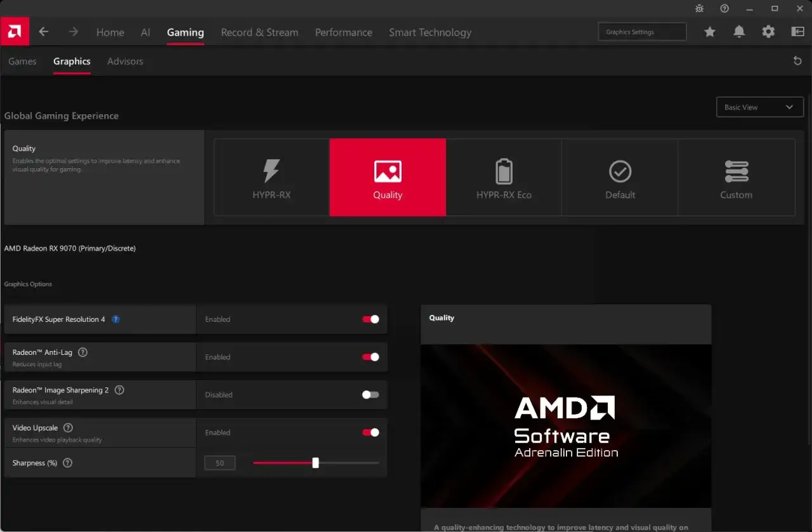Open the bug report tool icon
This screenshot has width=812, height=532.
pyautogui.click(x=700, y=8)
